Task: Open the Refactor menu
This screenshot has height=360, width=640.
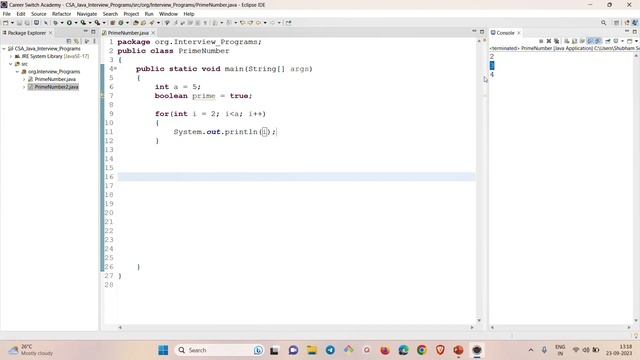Action: point(61,14)
